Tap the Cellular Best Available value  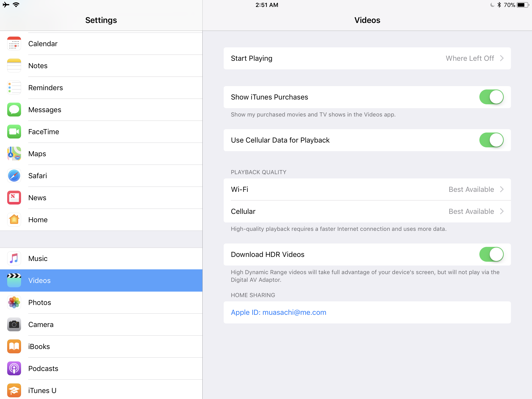click(x=471, y=211)
